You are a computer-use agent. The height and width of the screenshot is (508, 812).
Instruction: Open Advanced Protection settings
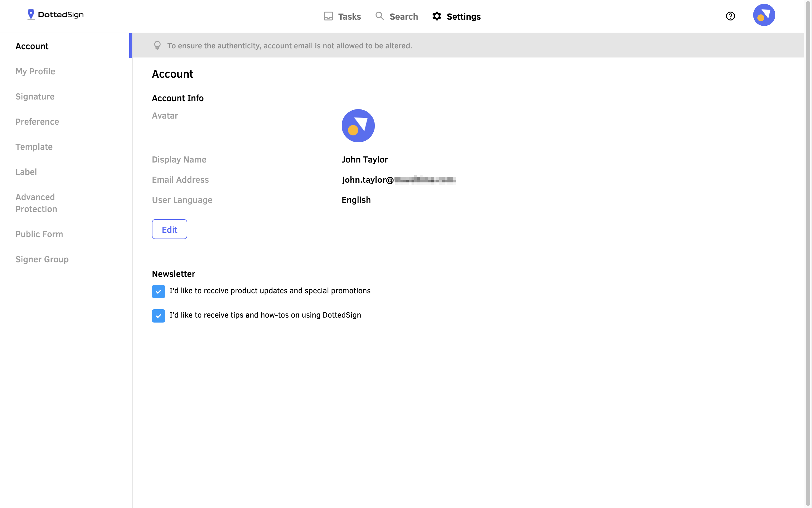[x=36, y=203]
